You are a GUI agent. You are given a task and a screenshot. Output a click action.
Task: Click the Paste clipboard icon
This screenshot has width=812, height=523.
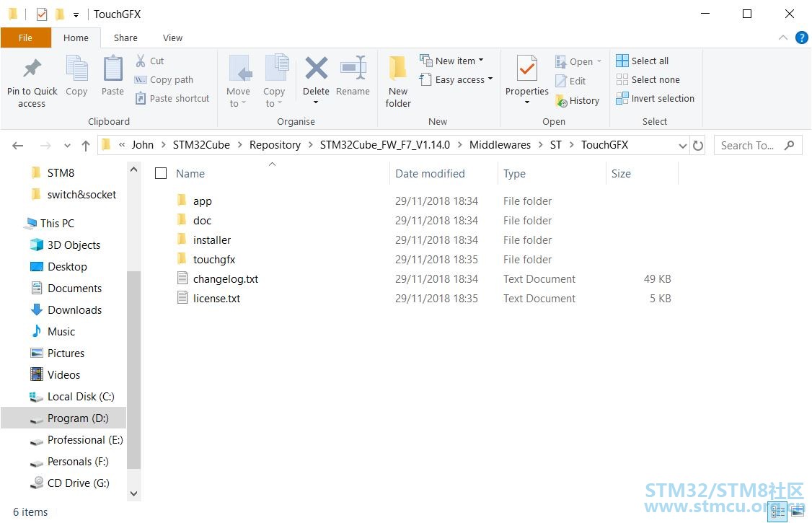[112, 69]
